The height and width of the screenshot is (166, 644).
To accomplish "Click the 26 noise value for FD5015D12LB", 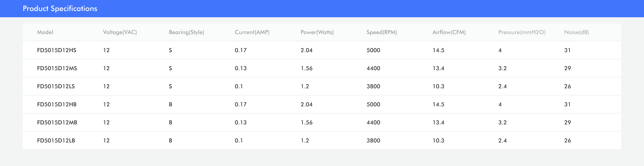I will (567, 141).
